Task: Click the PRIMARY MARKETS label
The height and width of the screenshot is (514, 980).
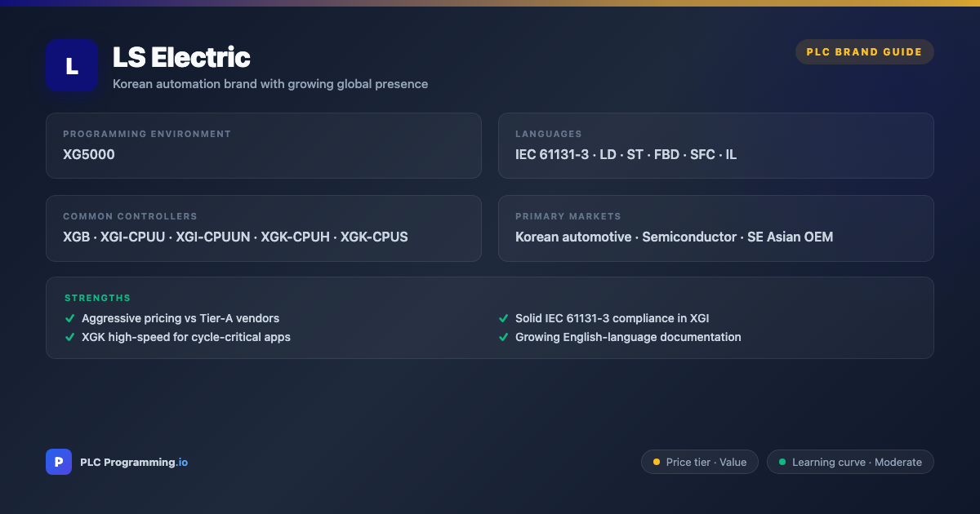Action: pyautogui.click(x=568, y=216)
